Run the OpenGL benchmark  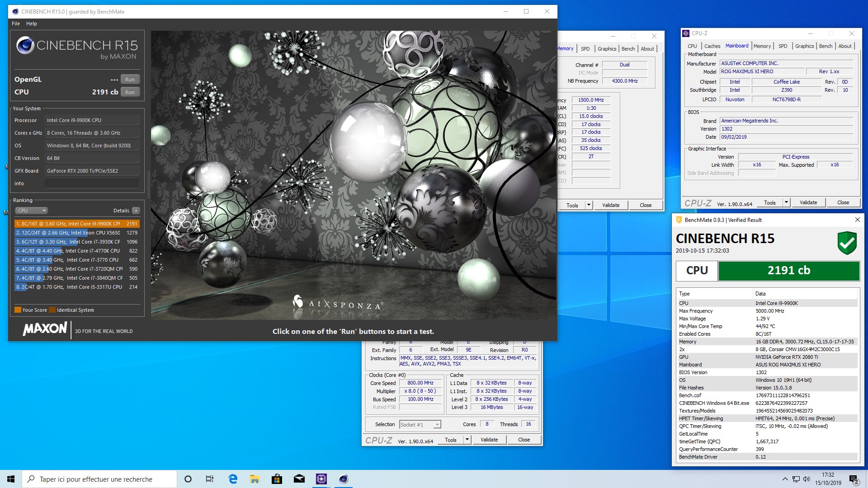(x=130, y=80)
